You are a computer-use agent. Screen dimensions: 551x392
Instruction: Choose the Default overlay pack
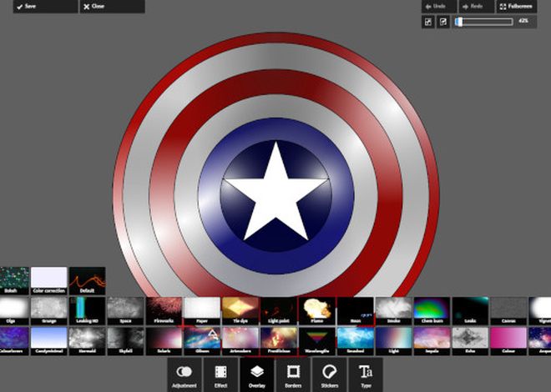pyautogui.click(x=87, y=280)
